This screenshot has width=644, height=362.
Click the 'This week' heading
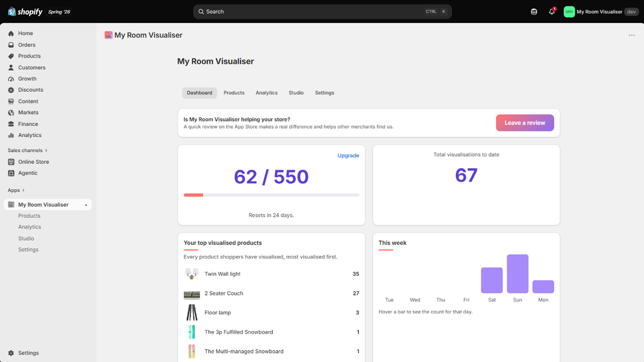pyautogui.click(x=392, y=243)
